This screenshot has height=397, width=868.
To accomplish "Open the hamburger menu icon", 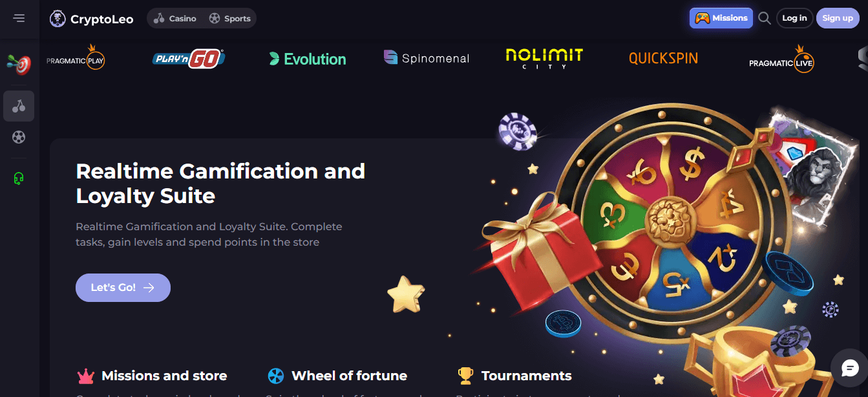I will pyautogui.click(x=19, y=18).
